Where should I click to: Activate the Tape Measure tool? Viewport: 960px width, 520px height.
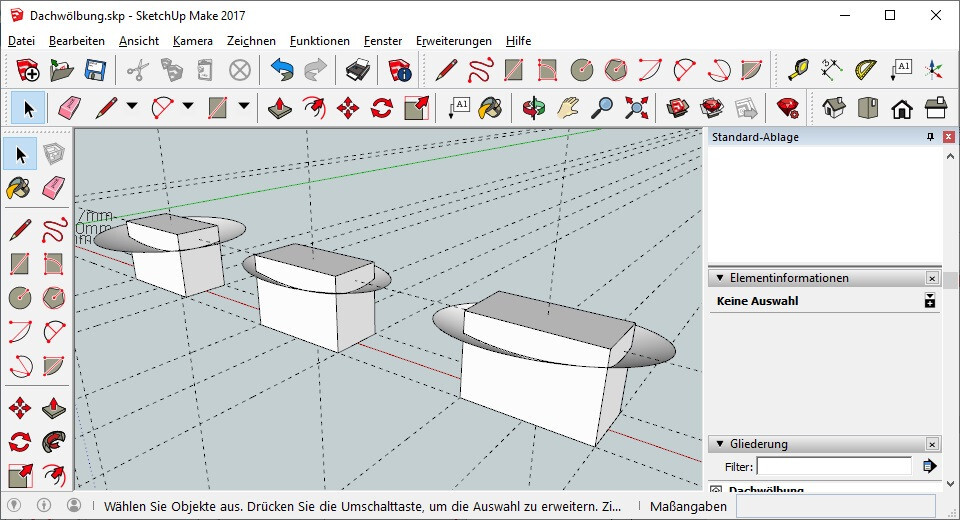click(797, 69)
